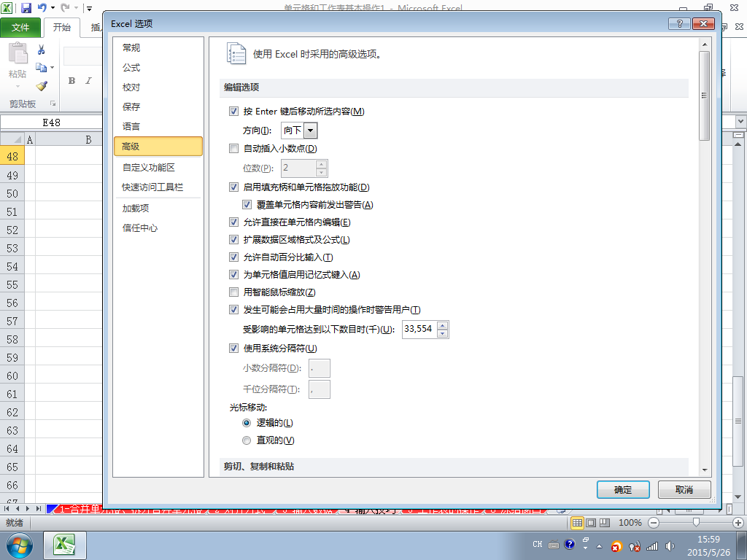Click the Windows Start button
The width and height of the screenshot is (747, 560).
pyautogui.click(x=20, y=545)
